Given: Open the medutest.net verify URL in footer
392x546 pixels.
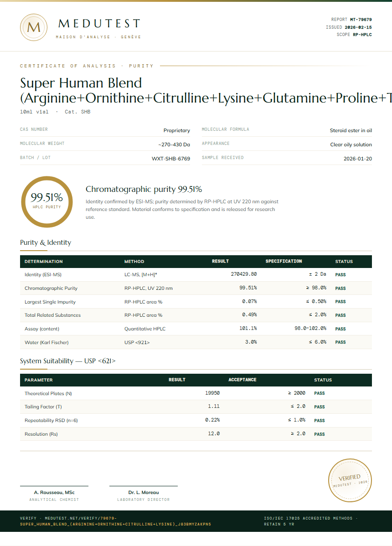Looking at the screenshot, I should [x=115, y=521].
